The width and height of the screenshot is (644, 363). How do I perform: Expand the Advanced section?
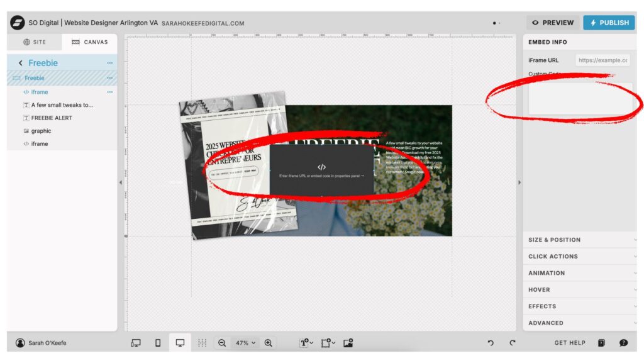click(x=579, y=323)
